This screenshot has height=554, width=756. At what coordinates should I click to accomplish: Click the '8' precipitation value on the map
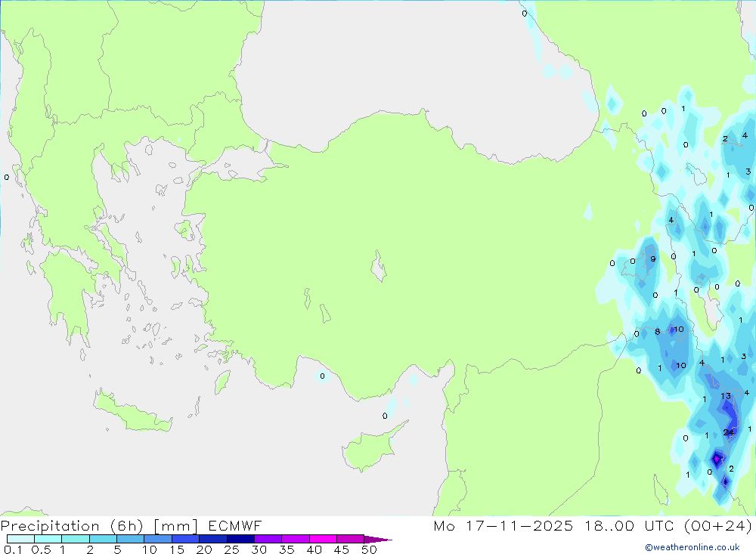tap(657, 331)
